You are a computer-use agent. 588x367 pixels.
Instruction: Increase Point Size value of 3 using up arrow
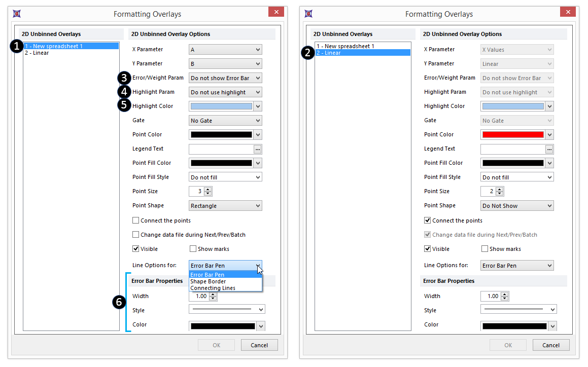(x=208, y=189)
